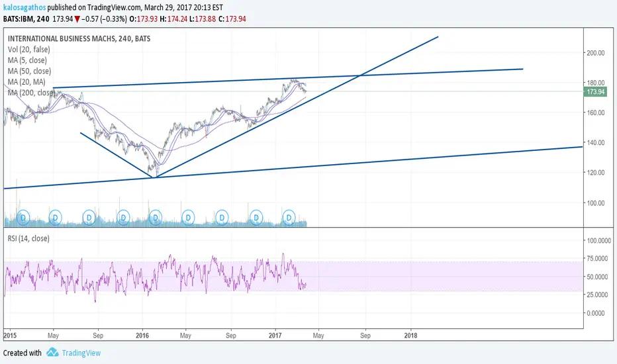Click the open value O:173.93
The width and height of the screenshot is (617, 364).
(143, 19)
